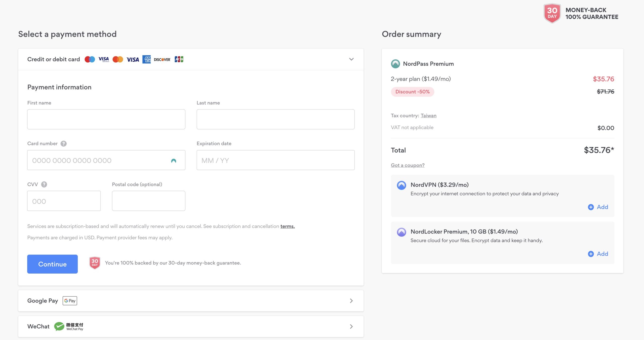Click the NordPass Premium logo in order summary
Viewport: 644px width, 340px height.
(x=395, y=64)
